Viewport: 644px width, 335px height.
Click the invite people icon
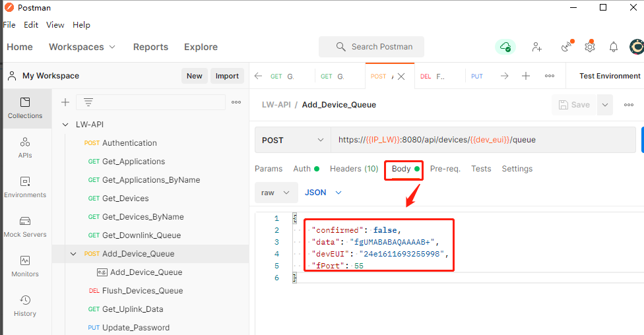point(537,47)
